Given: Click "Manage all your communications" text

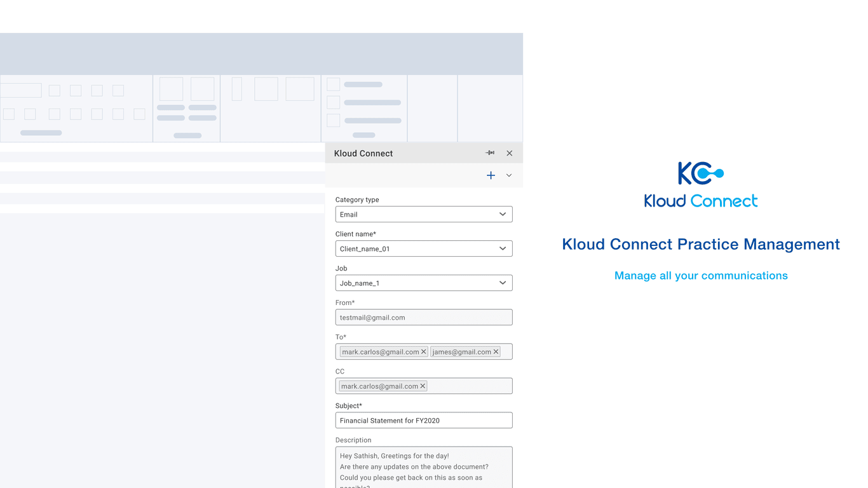Looking at the screenshot, I should [701, 276].
